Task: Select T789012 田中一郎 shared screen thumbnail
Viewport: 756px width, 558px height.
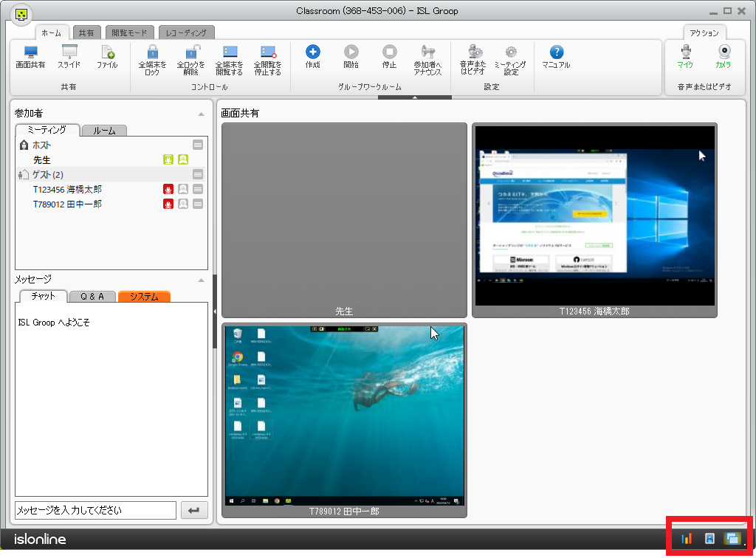Action: pos(344,416)
